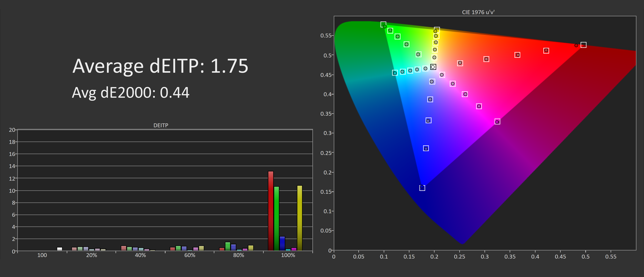Click the green bar in the 80% group
The width and height of the screenshot is (644, 277).
coord(228,246)
